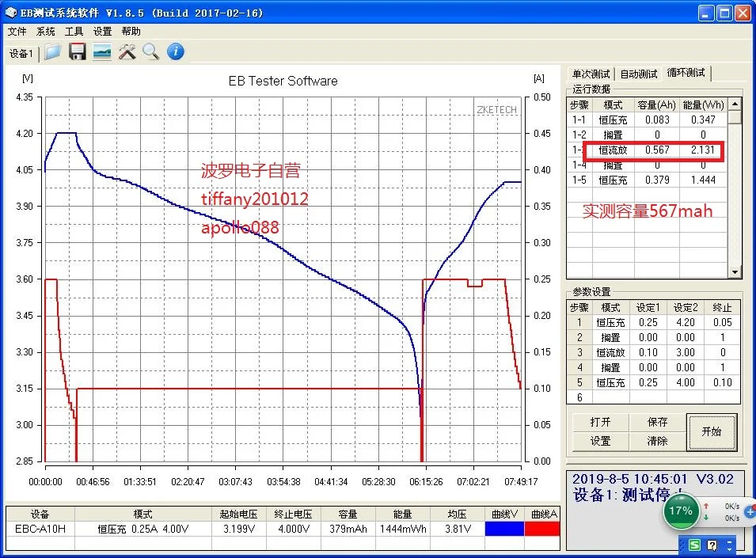Click the green S tray icon
Viewport: 756px width, 558px height.
[x=693, y=545]
